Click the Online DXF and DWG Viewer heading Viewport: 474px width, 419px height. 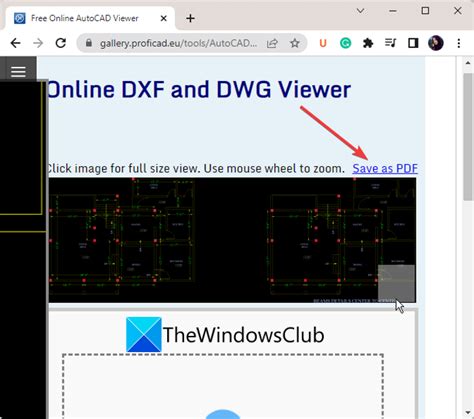click(x=199, y=90)
